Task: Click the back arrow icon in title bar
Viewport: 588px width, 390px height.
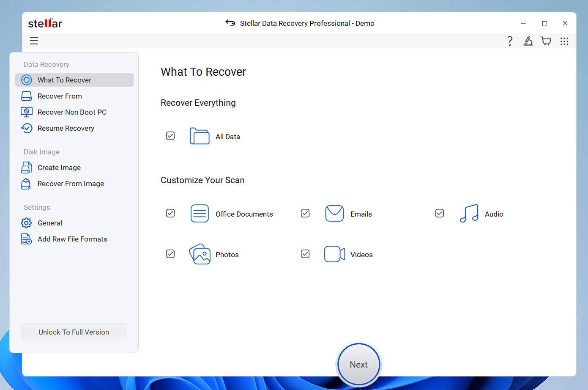Action: pos(230,23)
